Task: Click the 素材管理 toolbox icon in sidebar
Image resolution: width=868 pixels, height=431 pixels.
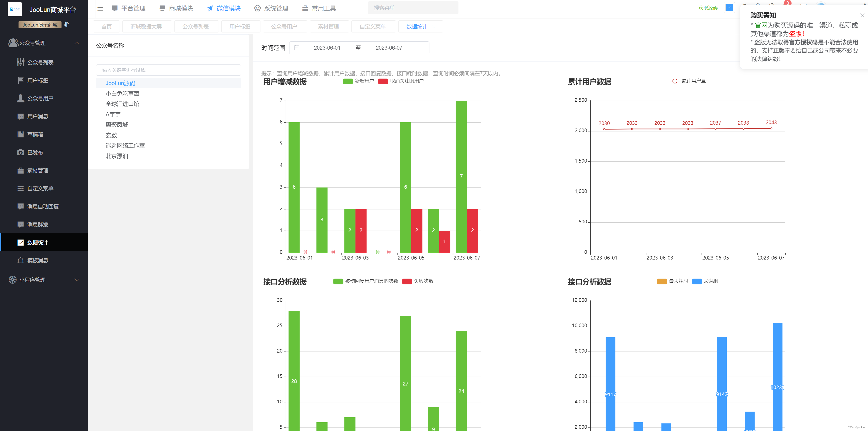Action: point(21,170)
